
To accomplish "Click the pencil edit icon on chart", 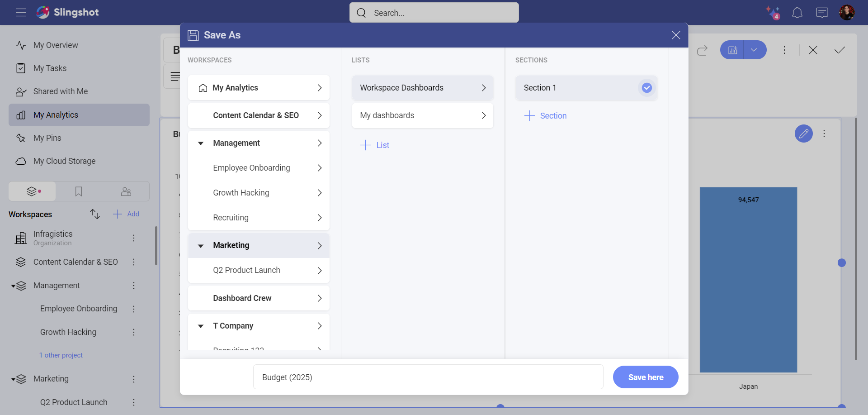I will pos(804,134).
